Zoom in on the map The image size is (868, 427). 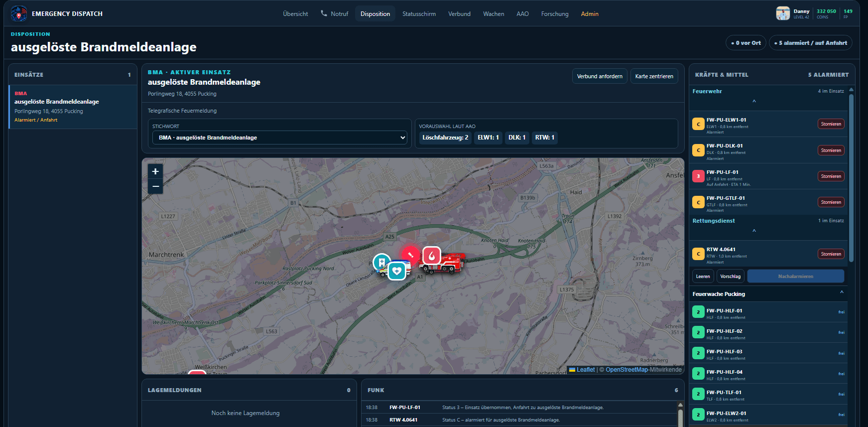coord(155,171)
